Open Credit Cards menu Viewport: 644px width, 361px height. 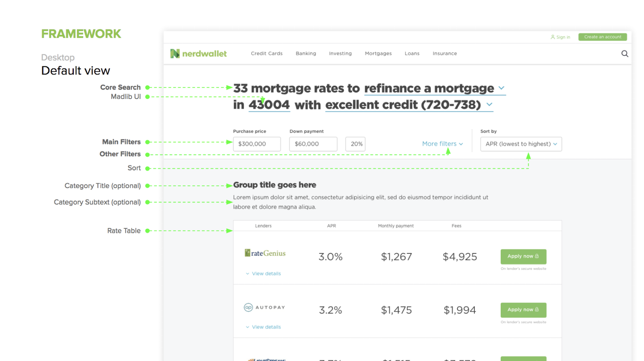(267, 53)
